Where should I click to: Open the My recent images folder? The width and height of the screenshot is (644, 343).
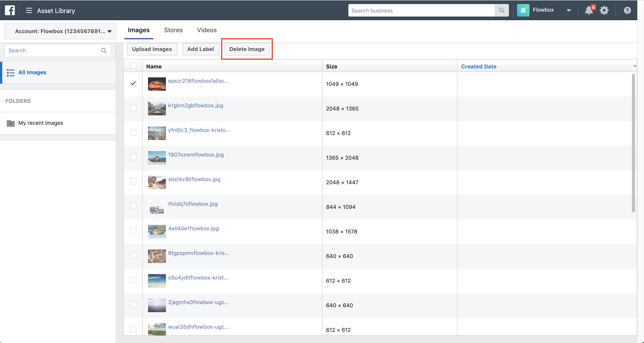tap(40, 123)
